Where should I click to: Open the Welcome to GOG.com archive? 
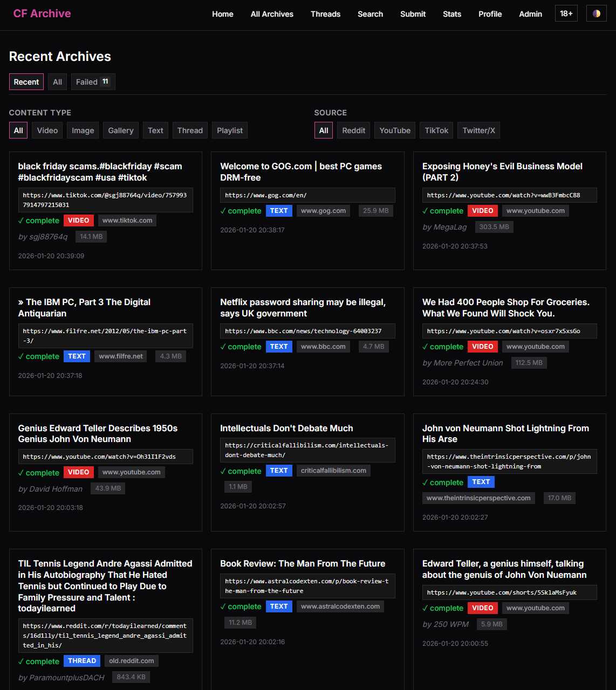tap(300, 171)
